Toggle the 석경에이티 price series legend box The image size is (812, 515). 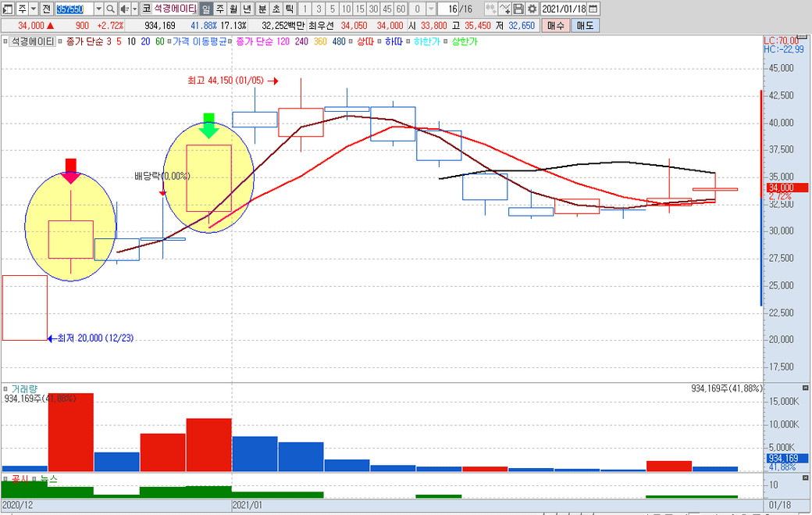32,41
